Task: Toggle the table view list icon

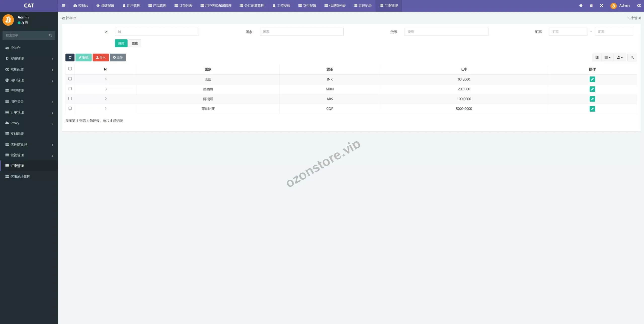Action: (597, 57)
